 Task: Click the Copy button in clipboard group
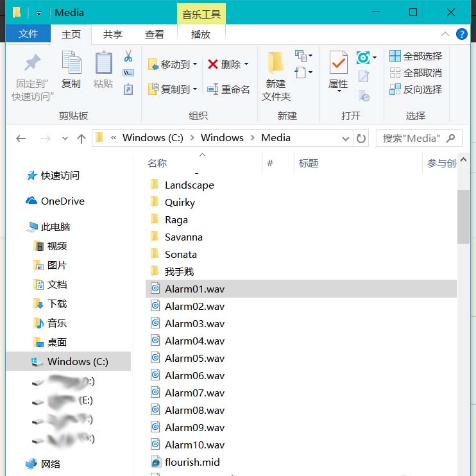[x=71, y=69]
